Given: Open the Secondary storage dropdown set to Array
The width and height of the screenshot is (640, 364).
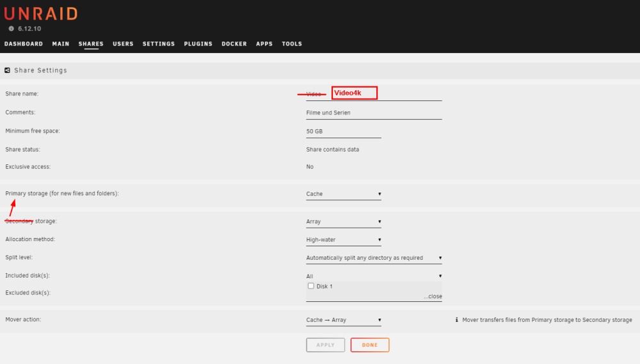Looking at the screenshot, I should 344,221.
